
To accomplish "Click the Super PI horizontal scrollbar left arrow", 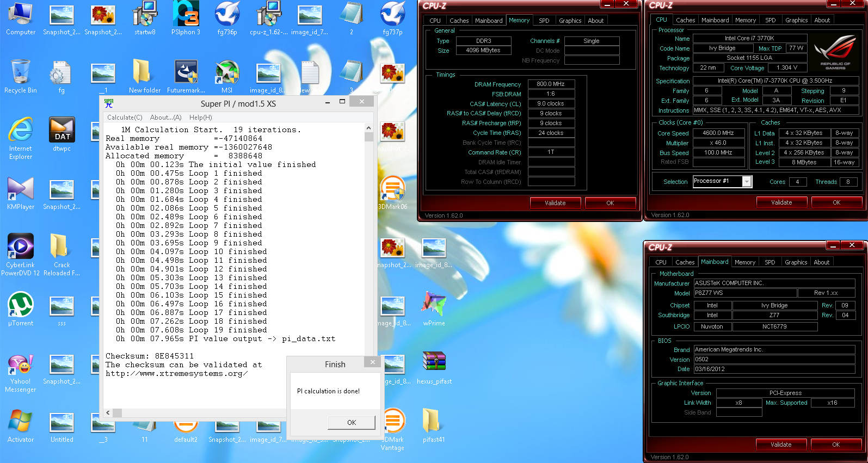I will pyautogui.click(x=108, y=412).
